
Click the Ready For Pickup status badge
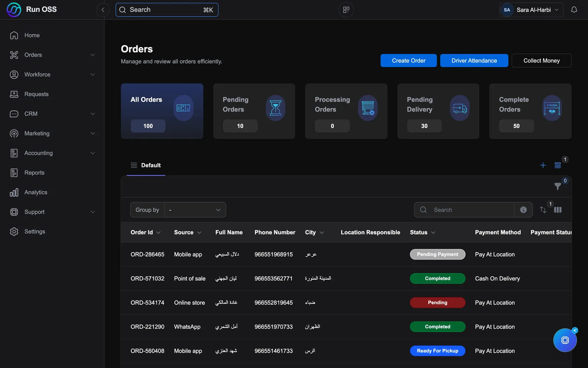pyautogui.click(x=437, y=351)
